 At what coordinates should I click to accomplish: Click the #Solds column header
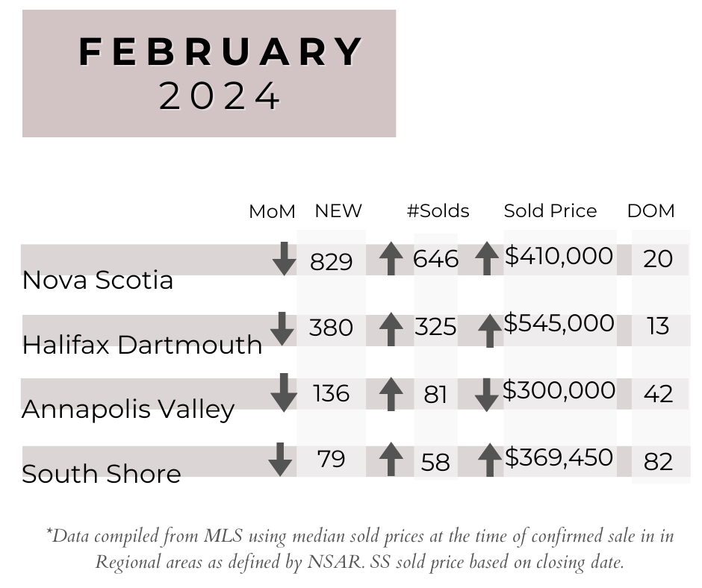pos(438,210)
